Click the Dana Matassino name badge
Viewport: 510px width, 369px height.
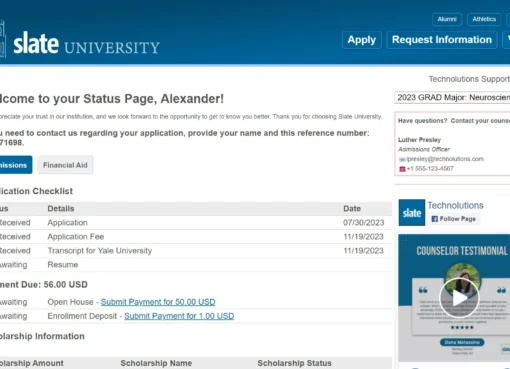[462, 342]
